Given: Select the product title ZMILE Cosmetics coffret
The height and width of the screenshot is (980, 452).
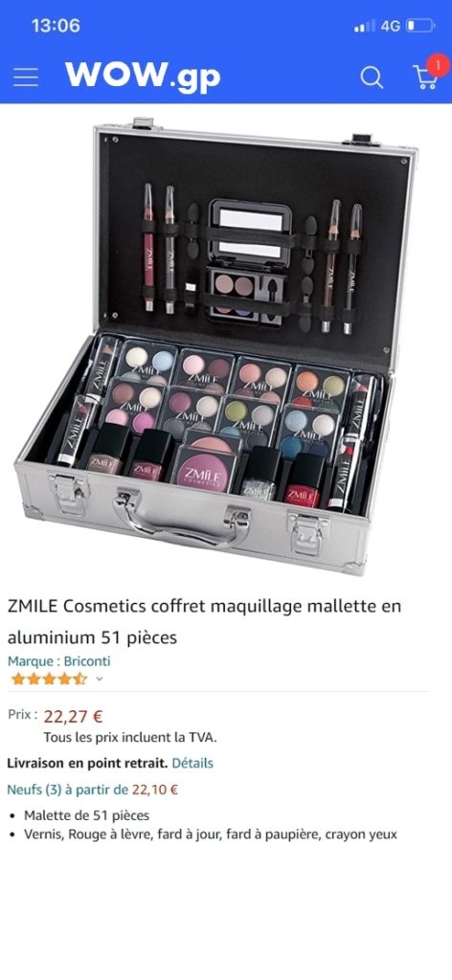Looking at the screenshot, I should click(204, 622).
